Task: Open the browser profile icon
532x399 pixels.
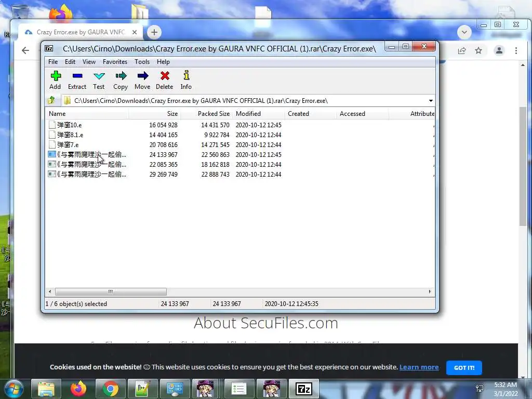Action: [499, 50]
